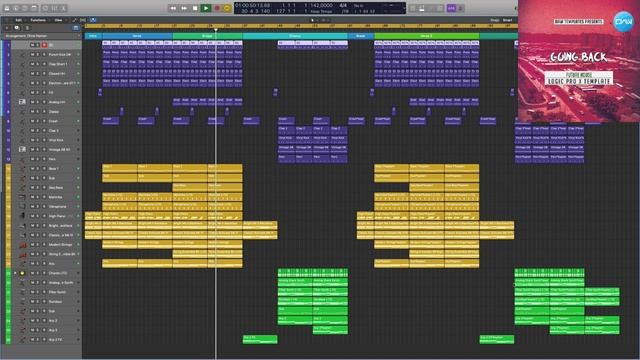Screen dimensions: 640x360
Task: Show the Mixer from the control bar
Action: (54, 8)
